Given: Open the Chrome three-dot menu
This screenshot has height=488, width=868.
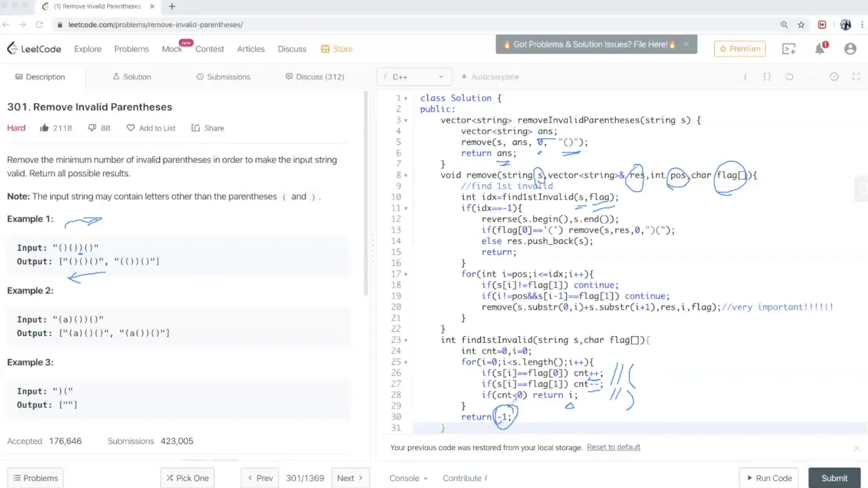Looking at the screenshot, I should click(861, 24).
